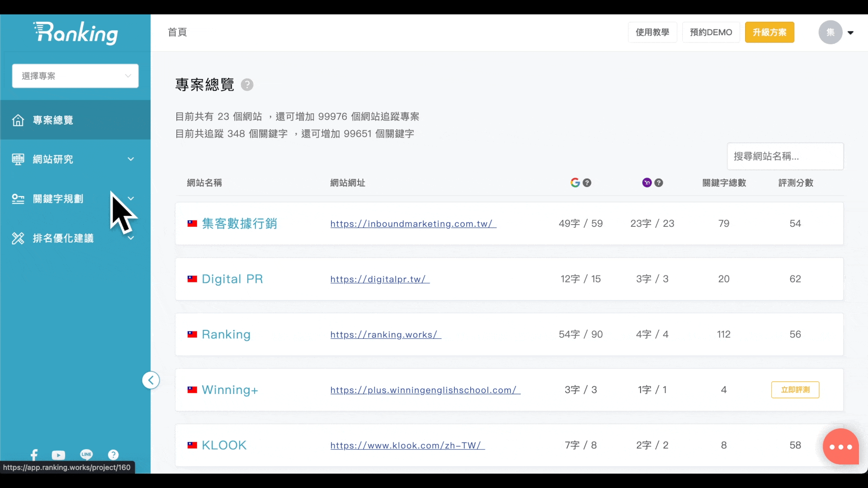Click the home icon beside 專案總覽
Image resolution: width=868 pixels, height=488 pixels.
[x=18, y=120]
